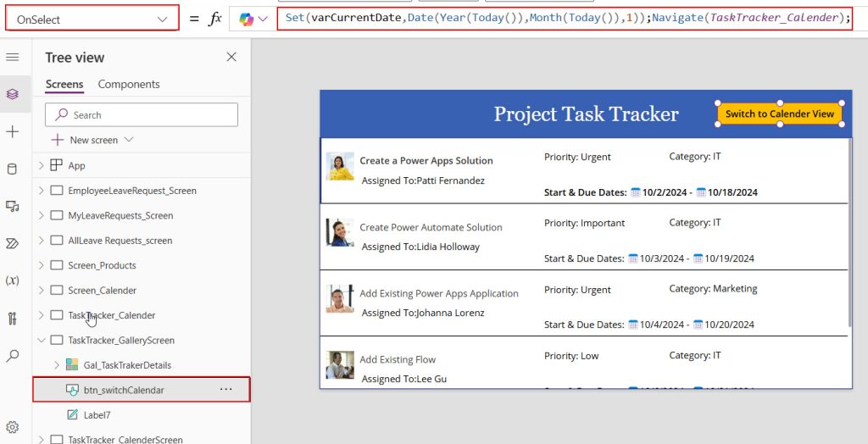Expand Gal_TaskTrakerDetails gallery node

tap(57, 365)
